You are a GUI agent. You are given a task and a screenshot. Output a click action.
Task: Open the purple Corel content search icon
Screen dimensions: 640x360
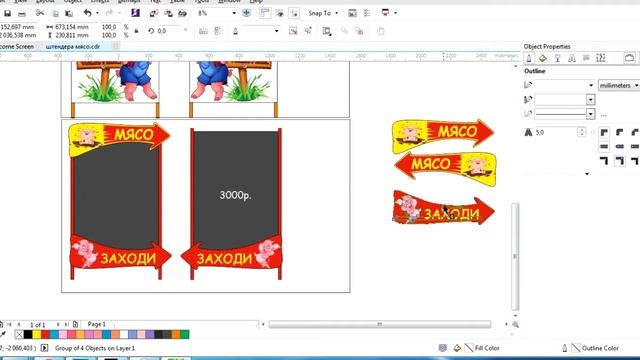(135, 13)
